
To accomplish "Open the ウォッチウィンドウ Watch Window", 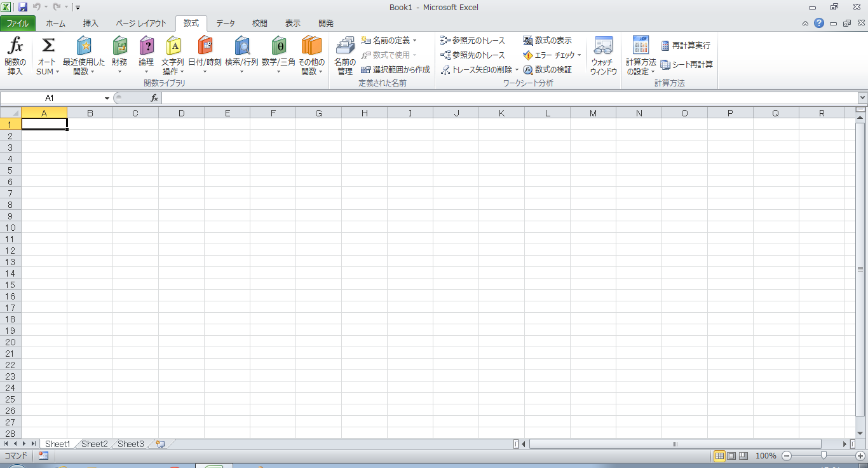I will (602, 47).
